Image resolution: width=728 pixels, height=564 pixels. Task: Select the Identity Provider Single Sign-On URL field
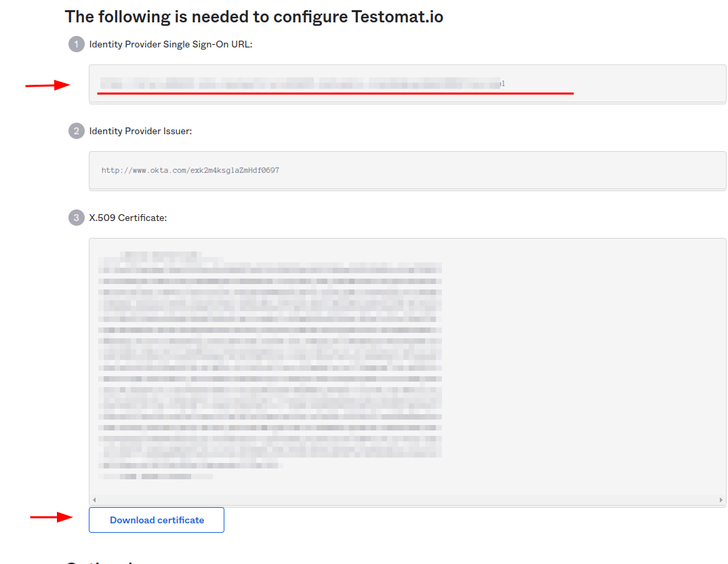tap(407, 83)
